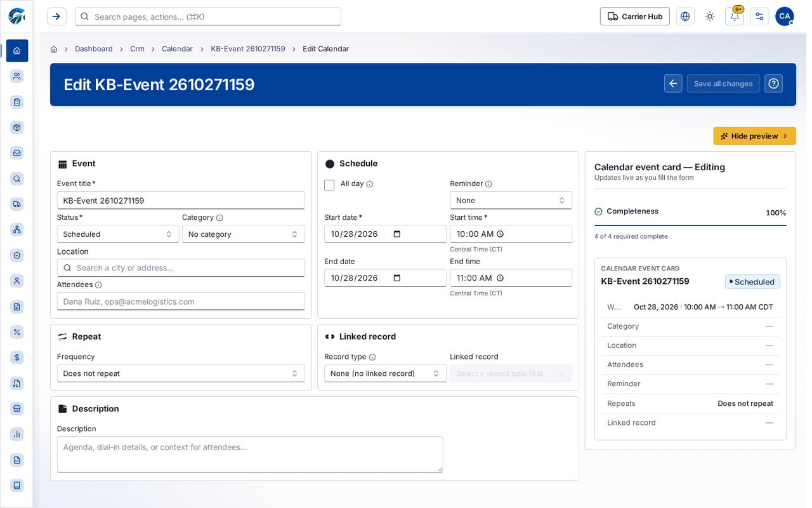This screenshot has height=508, width=812.
Task: Click the help question mark icon in the header
Action: [x=773, y=84]
